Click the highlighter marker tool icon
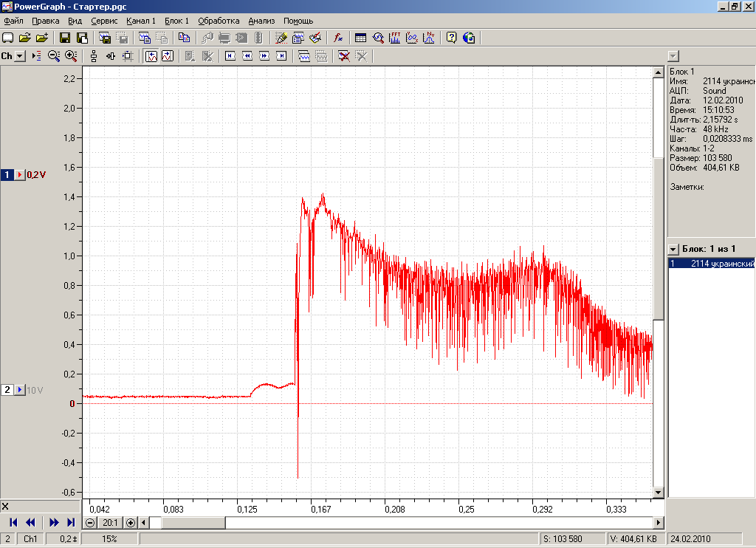Image resolution: width=756 pixels, height=548 pixels. [281, 38]
